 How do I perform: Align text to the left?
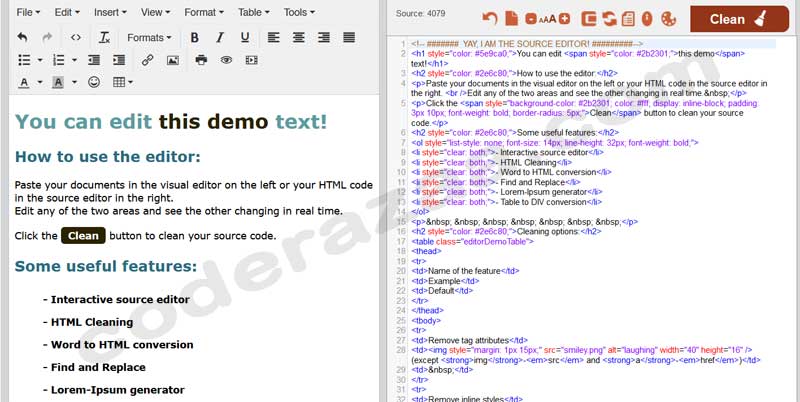pyautogui.click(x=273, y=37)
